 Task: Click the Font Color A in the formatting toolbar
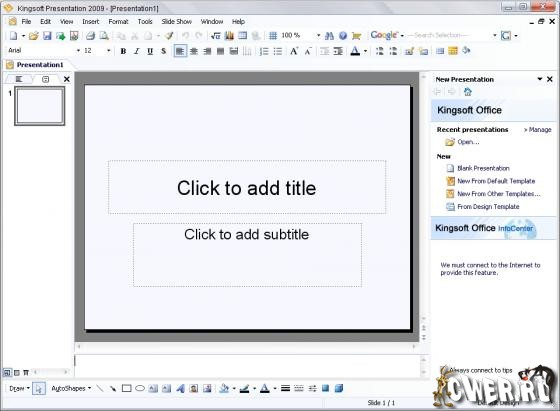[x=355, y=51]
